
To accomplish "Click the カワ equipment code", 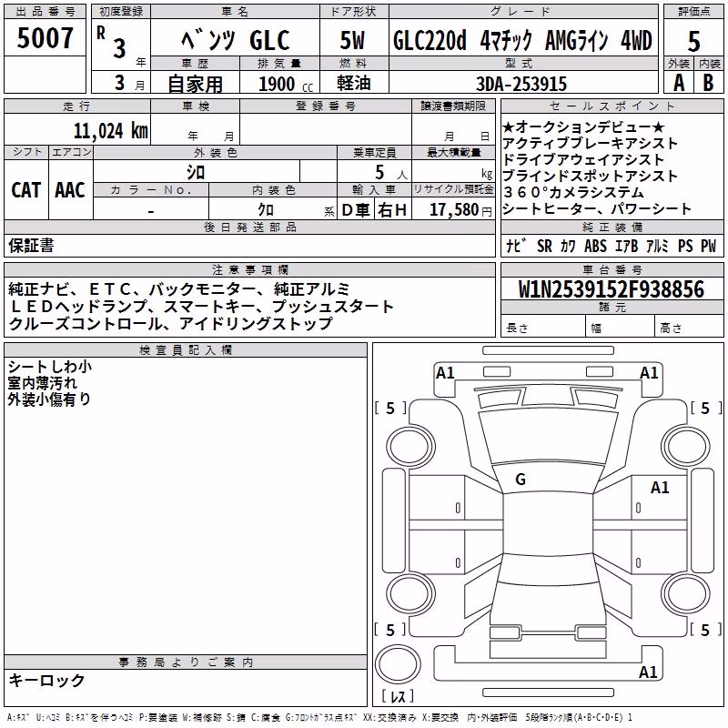I will tap(568, 246).
